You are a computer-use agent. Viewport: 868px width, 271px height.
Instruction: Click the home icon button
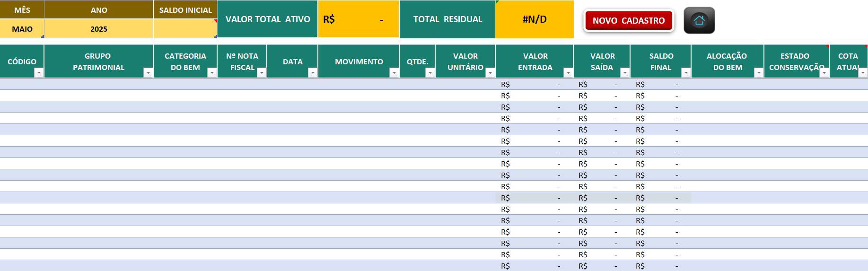pos(699,20)
